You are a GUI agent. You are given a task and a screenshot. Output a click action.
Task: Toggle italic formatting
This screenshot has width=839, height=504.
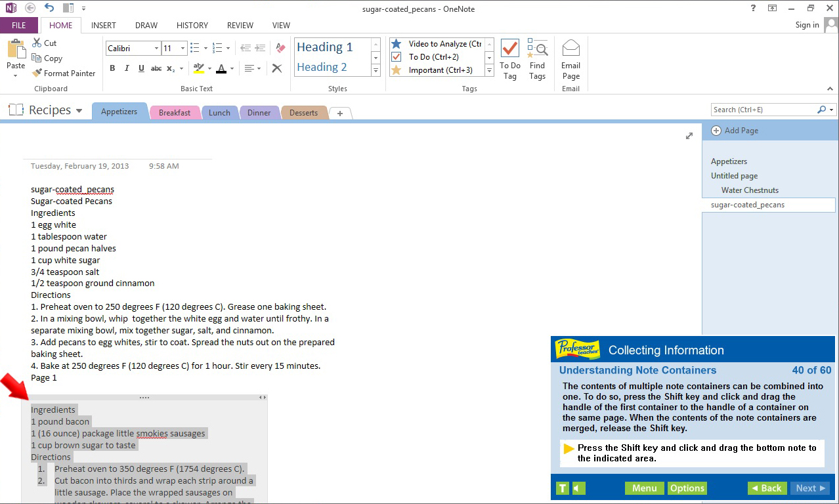[x=126, y=68]
